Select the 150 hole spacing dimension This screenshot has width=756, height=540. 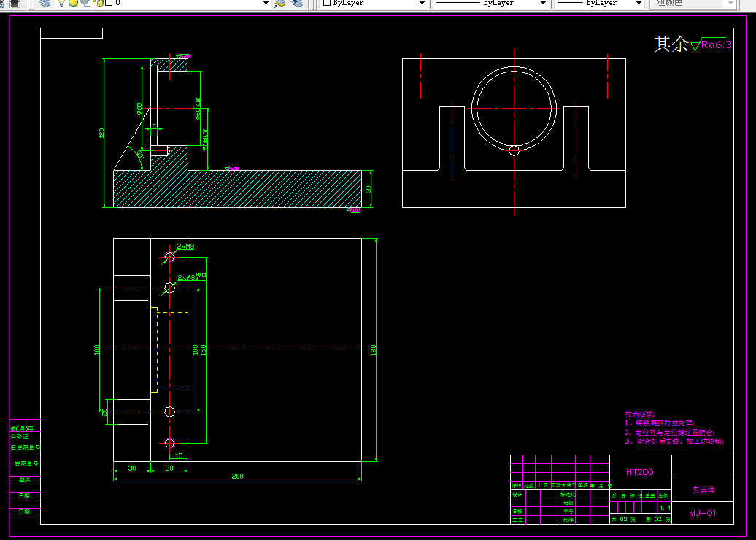point(203,350)
